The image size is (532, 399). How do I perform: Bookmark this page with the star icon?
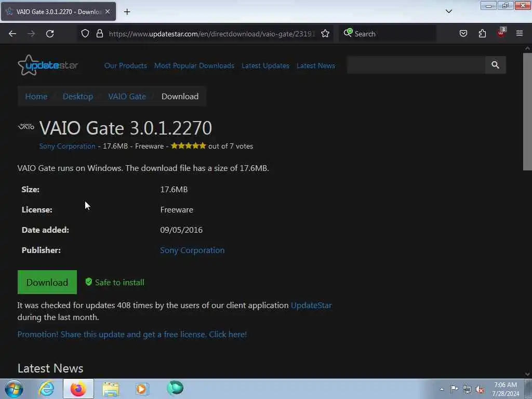pos(325,34)
